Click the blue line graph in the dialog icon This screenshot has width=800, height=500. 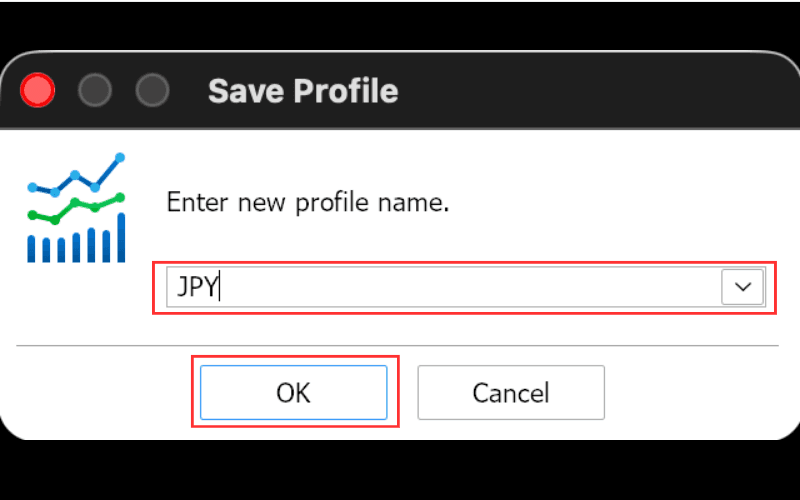click(76, 174)
